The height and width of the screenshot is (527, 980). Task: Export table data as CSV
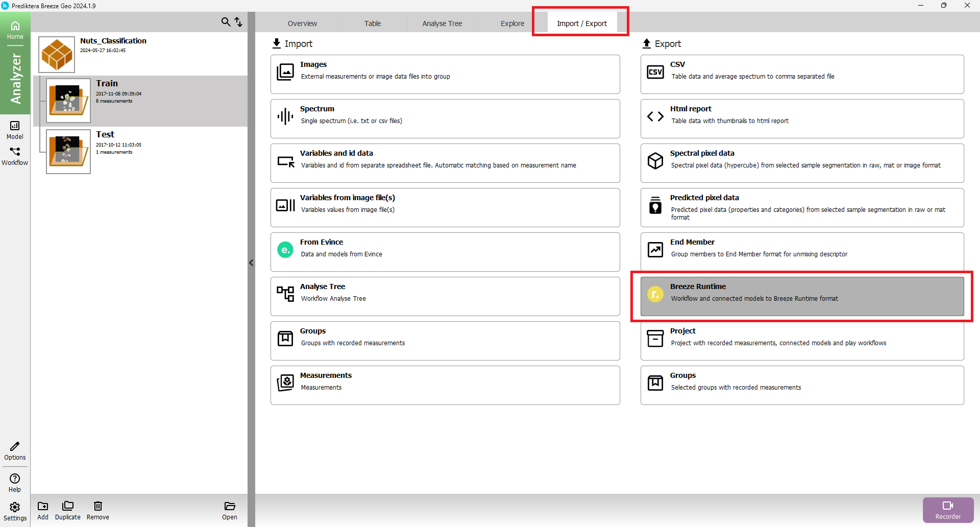802,75
